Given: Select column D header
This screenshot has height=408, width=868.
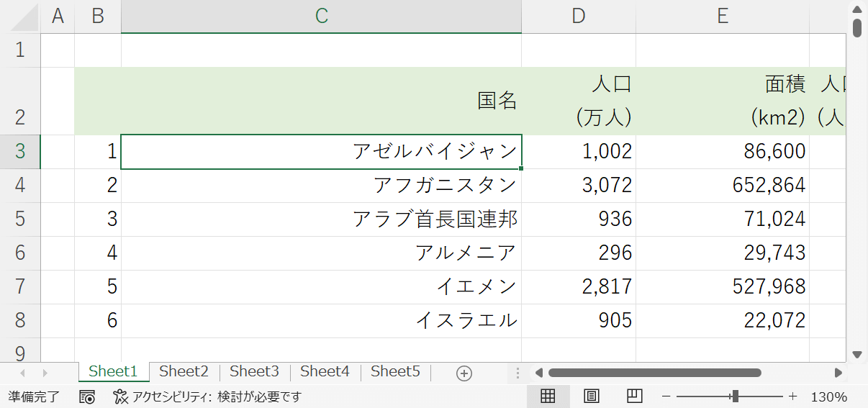Looking at the screenshot, I should tap(578, 17).
